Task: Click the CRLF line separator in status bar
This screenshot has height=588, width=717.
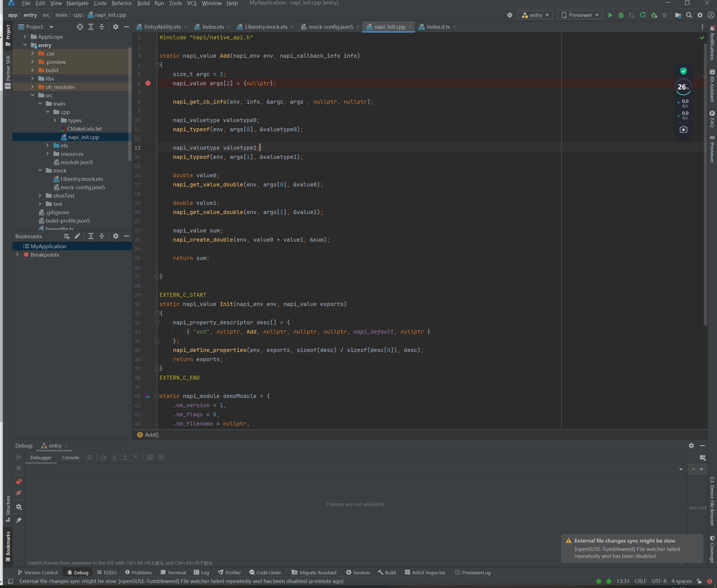Action: [x=640, y=581]
